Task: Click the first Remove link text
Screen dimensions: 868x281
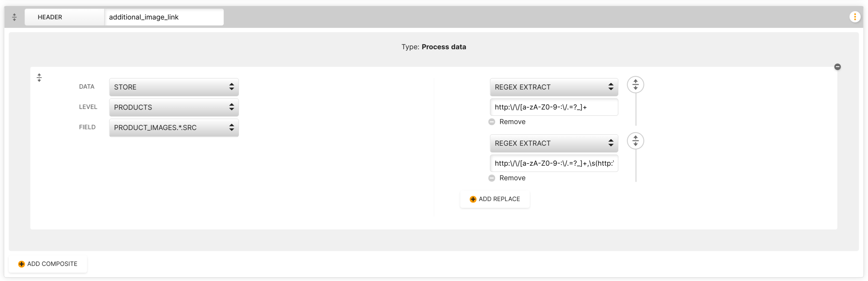Action: click(512, 122)
